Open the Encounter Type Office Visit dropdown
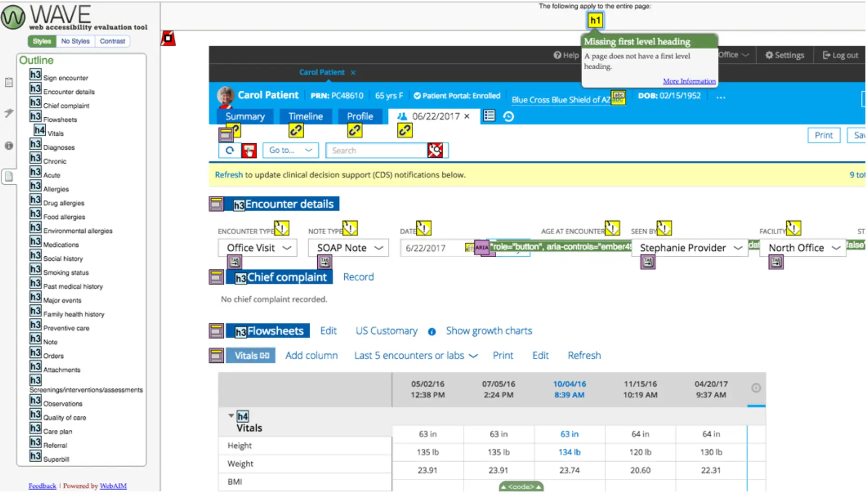The image size is (868, 495). point(258,248)
